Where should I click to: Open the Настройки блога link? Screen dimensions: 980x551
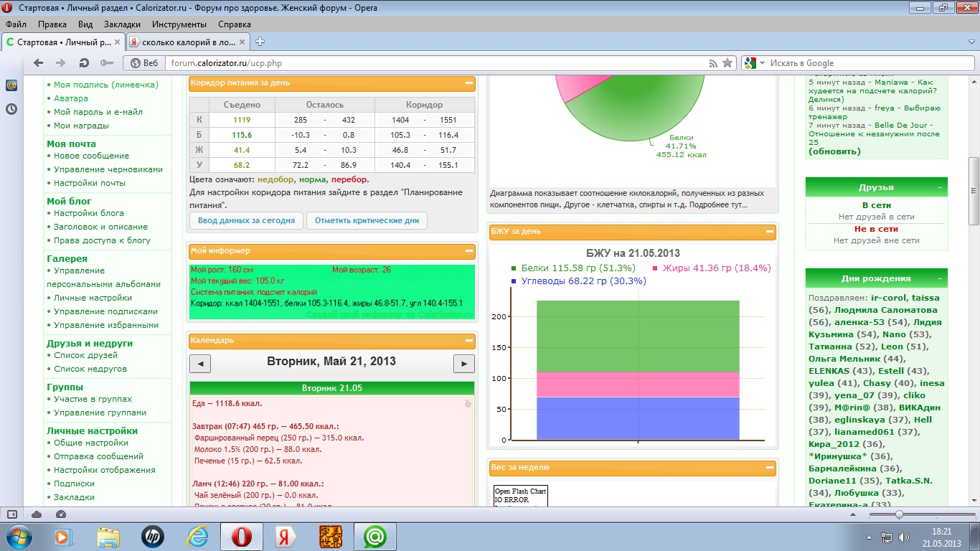click(89, 213)
